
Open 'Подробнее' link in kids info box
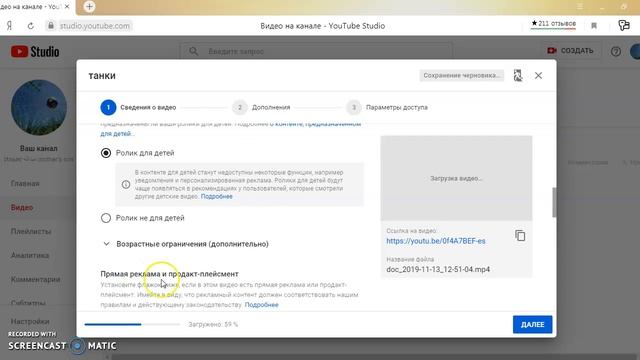(x=216, y=196)
